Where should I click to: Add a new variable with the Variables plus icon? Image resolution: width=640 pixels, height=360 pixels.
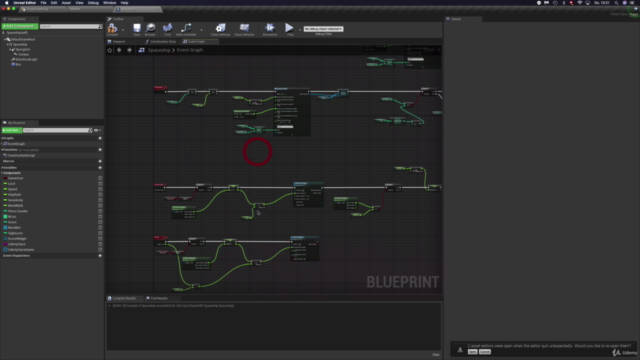click(100, 168)
